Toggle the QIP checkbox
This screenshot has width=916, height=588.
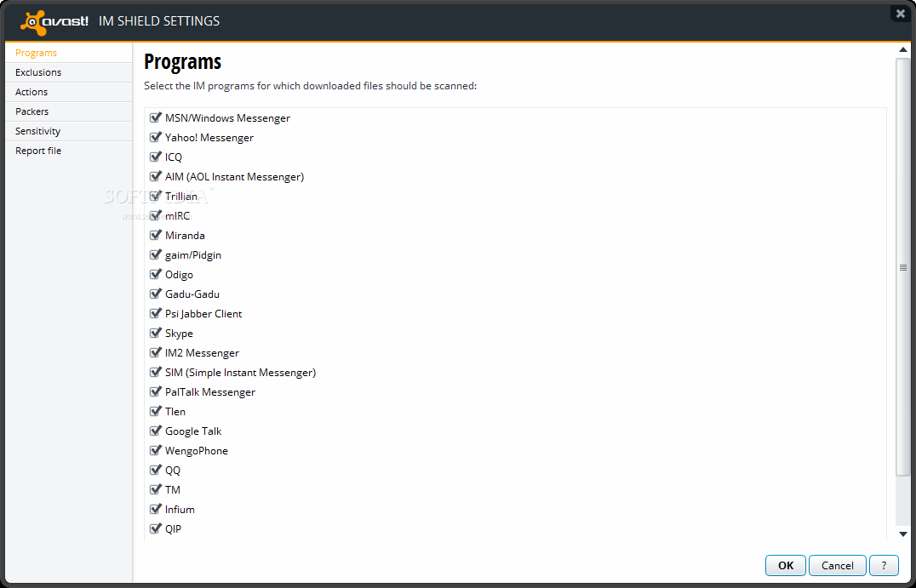(156, 528)
